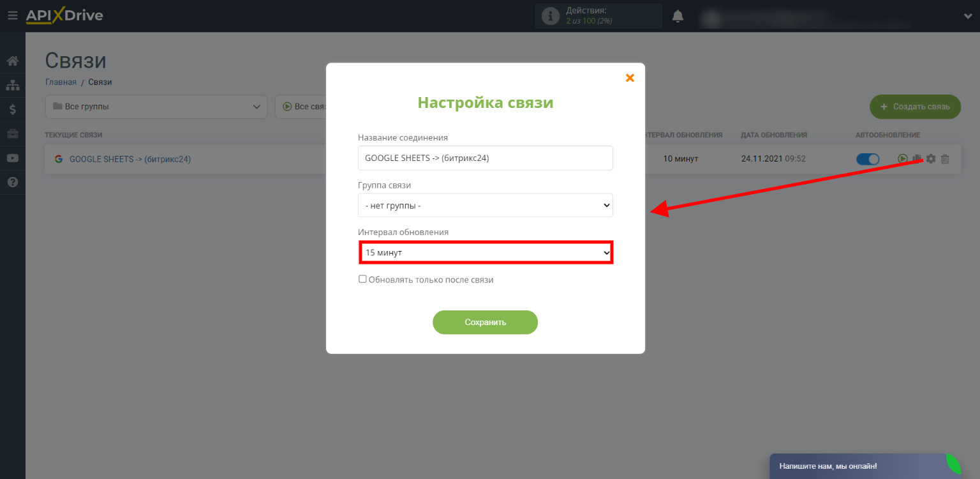This screenshot has height=479, width=980.
Task: Edit the Название соединения field
Action: pos(486,158)
